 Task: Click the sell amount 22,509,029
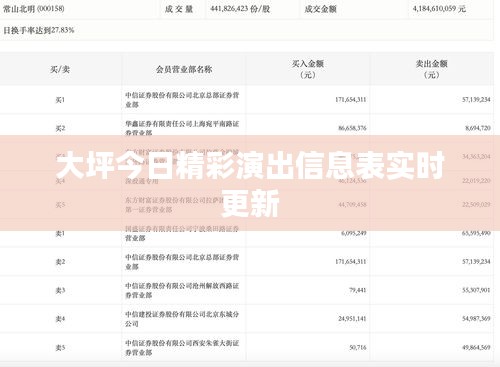[x=476, y=204]
